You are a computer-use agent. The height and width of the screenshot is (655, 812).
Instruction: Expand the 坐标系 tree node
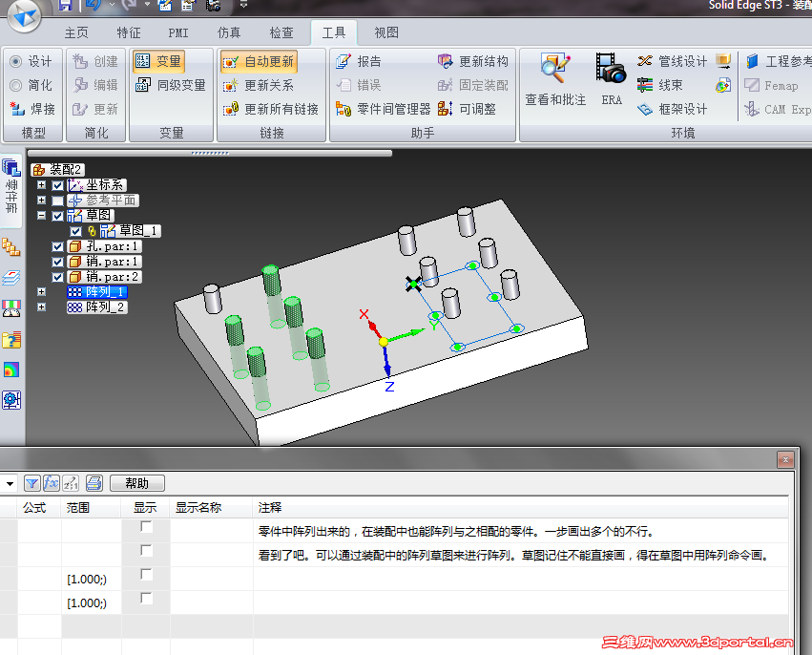click(x=41, y=185)
